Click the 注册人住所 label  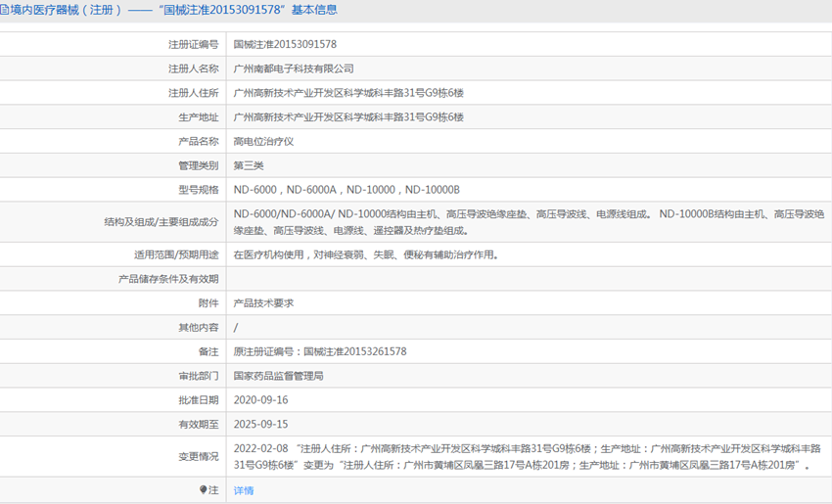point(194,93)
